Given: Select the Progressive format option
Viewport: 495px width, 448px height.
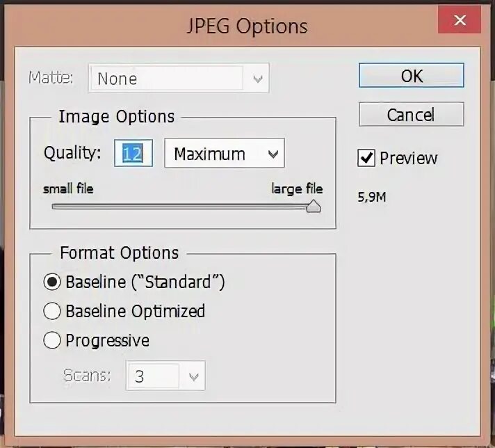Looking at the screenshot, I should [x=52, y=340].
